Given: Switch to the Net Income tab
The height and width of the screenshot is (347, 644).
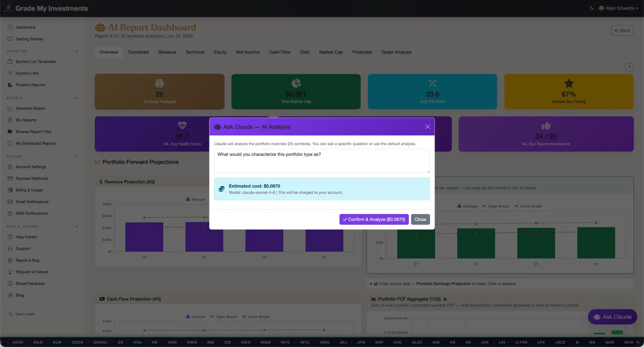Looking at the screenshot, I should point(248,52).
